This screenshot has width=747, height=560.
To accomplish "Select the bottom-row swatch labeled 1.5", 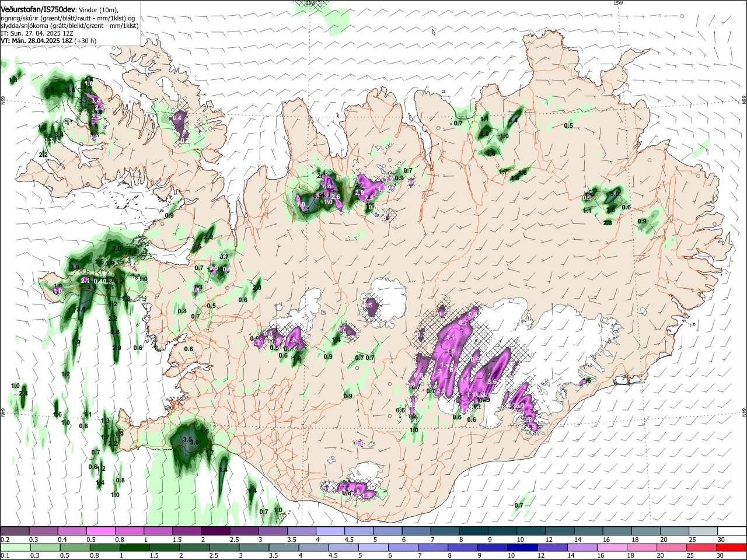I will pos(164,547).
